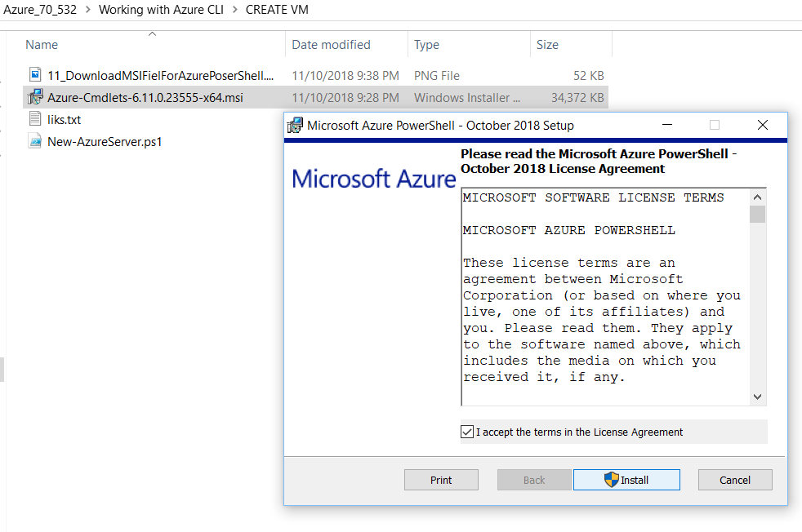Uncheck "I accept the terms in the License Agreement"
The height and width of the screenshot is (532, 802).
click(468, 431)
